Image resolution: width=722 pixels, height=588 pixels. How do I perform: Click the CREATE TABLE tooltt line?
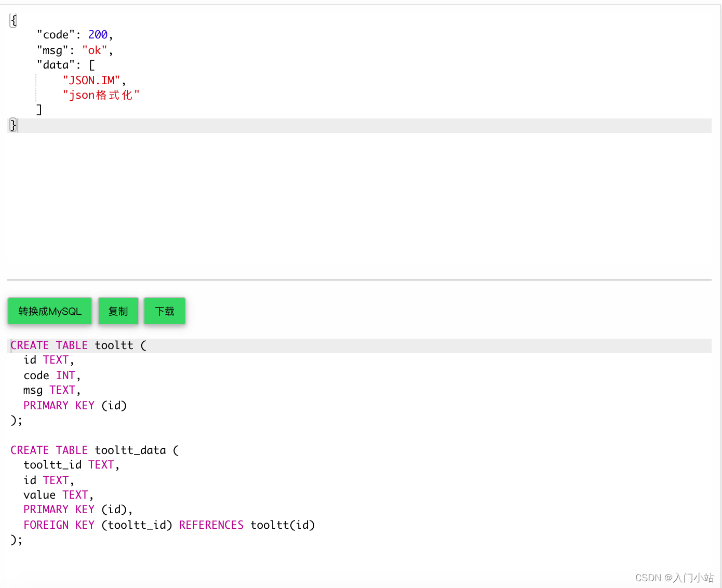(x=359, y=345)
